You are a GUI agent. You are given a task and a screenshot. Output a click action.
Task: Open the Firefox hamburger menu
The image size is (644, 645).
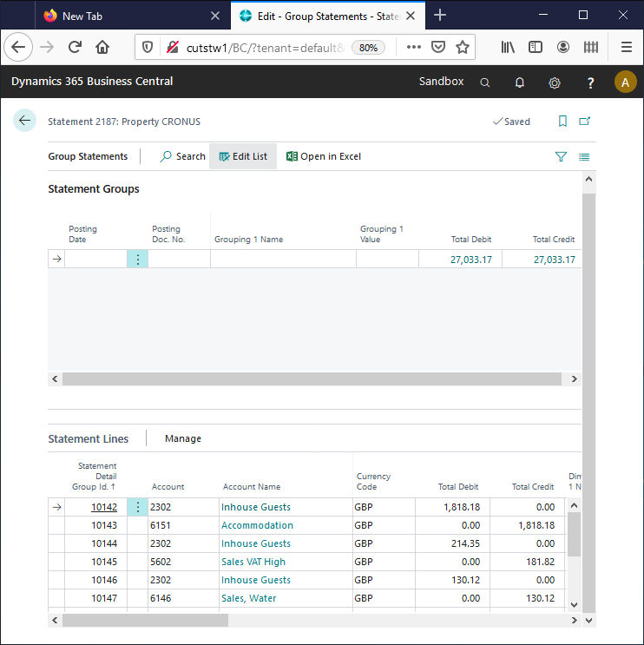[627, 47]
